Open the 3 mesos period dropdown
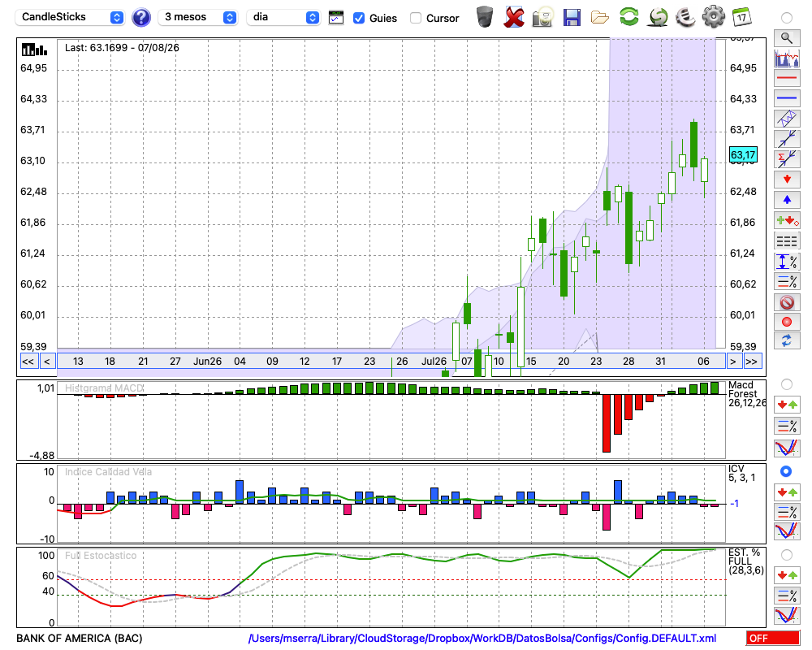The image size is (812, 650). [x=198, y=17]
